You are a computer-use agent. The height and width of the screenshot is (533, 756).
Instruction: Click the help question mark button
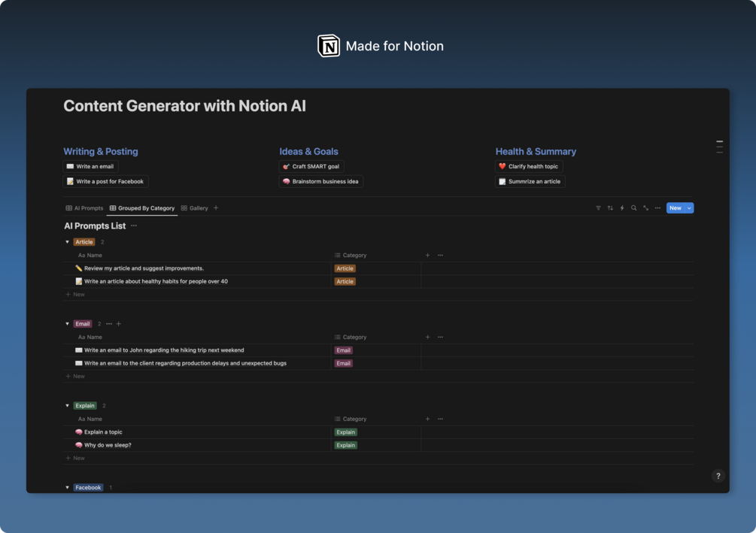click(x=718, y=476)
